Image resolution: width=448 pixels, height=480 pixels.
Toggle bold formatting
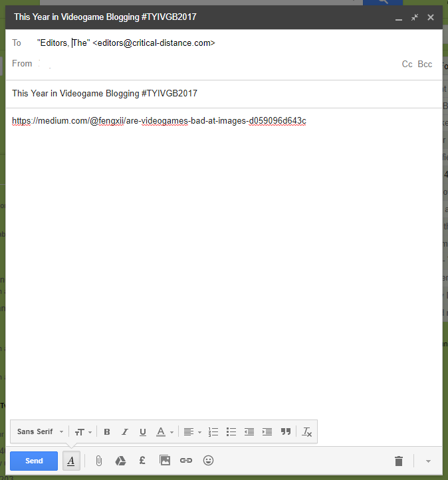[107, 432]
